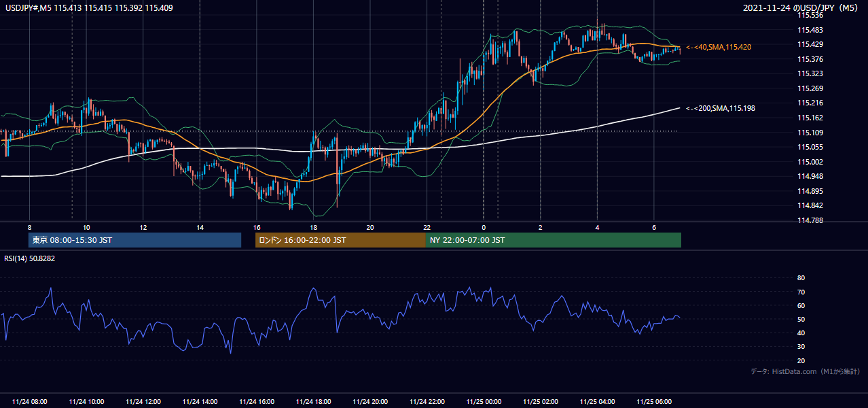The image size is (868, 408).
Task: Click RSI scale value 50
Action: pyautogui.click(x=801, y=319)
